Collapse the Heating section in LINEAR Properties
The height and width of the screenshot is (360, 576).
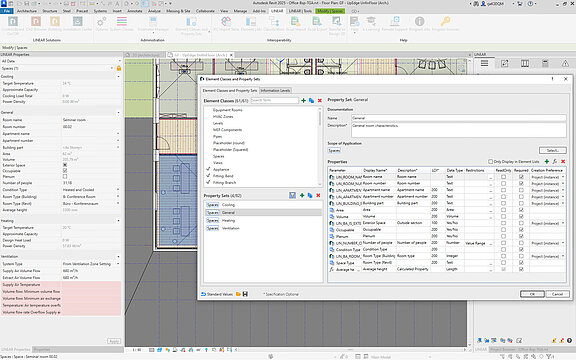(x=118, y=221)
